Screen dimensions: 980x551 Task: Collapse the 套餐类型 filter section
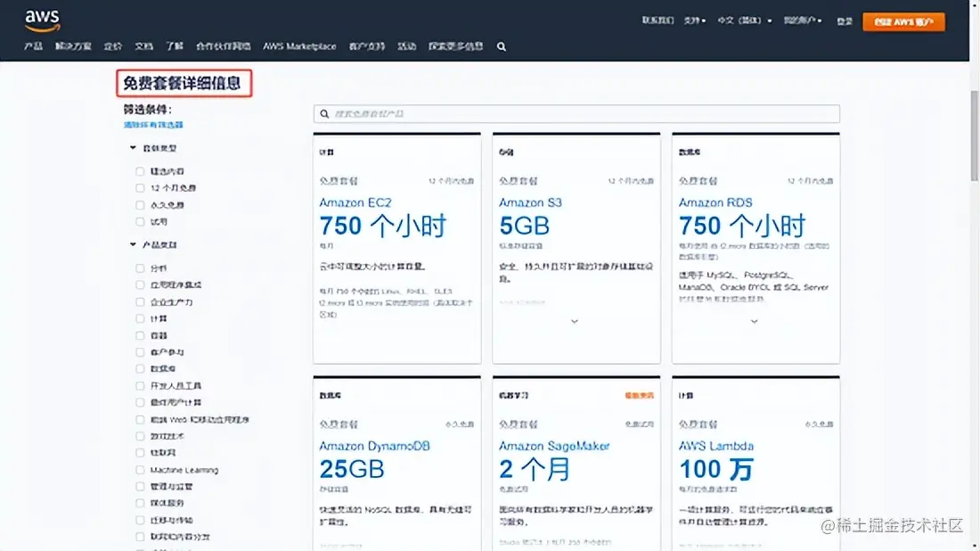click(133, 148)
